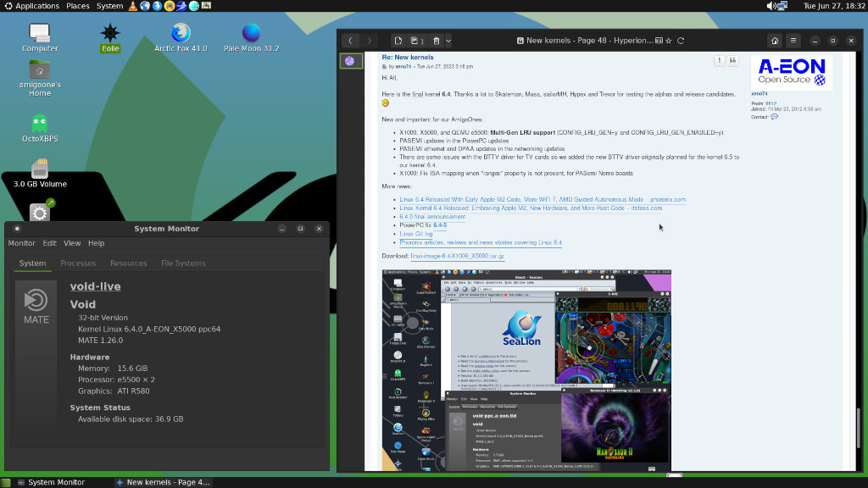Switch to the File Systems tab
The width and height of the screenshot is (868, 488).
[x=183, y=263]
